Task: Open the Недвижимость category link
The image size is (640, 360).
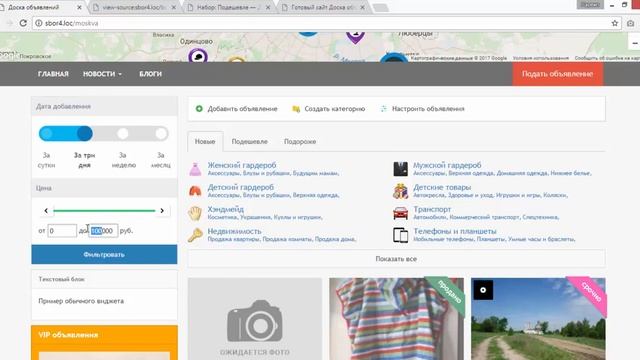Action: click(234, 231)
